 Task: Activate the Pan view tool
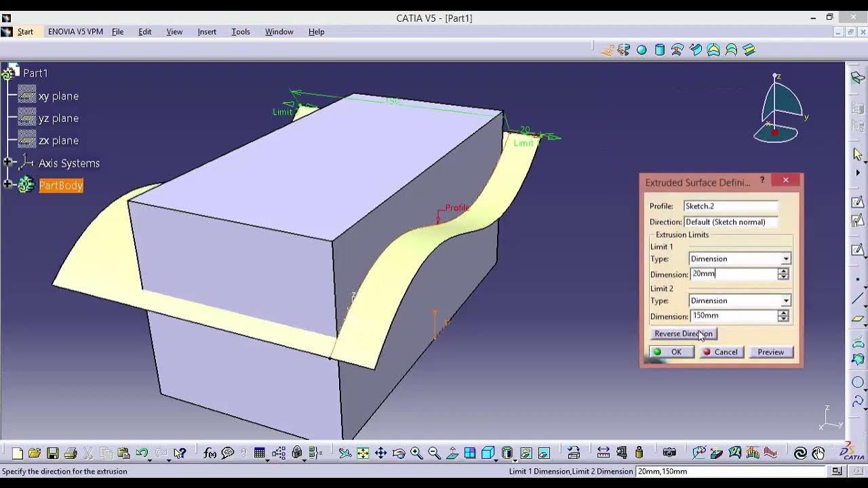pyautogui.click(x=380, y=453)
